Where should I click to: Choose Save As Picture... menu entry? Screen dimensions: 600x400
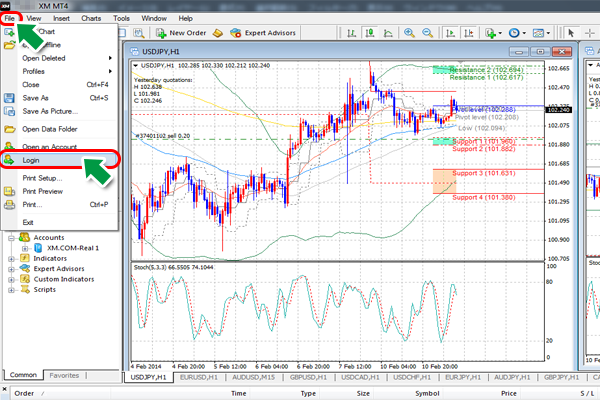coord(59,111)
